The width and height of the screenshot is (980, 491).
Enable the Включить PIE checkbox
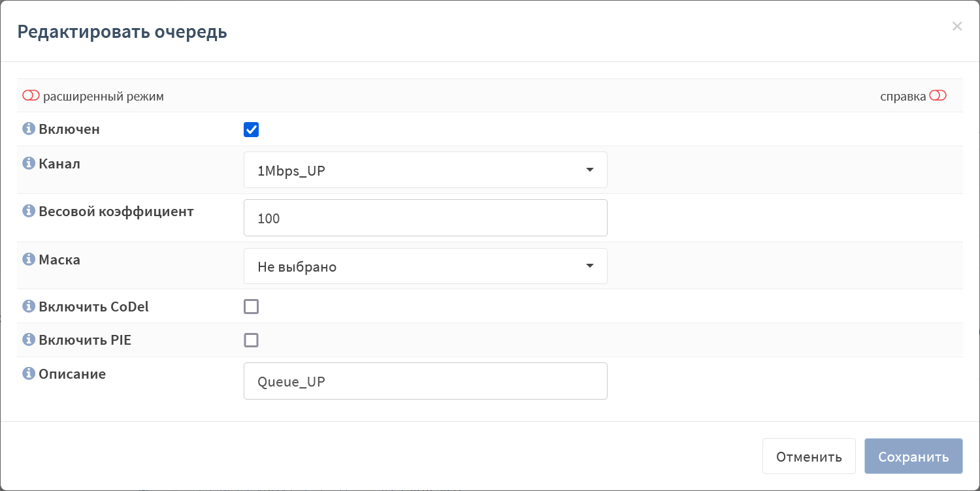pos(251,340)
